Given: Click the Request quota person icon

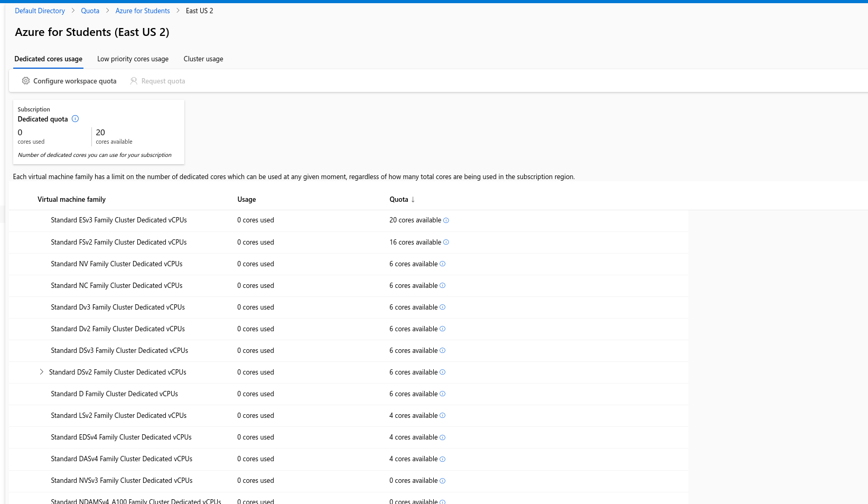Looking at the screenshot, I should point(134,81).
